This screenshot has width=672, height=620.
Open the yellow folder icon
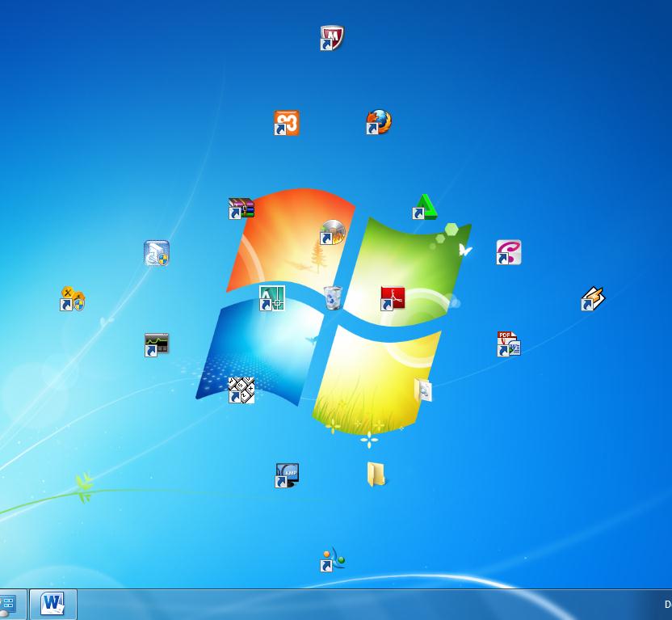click(376, 474)
